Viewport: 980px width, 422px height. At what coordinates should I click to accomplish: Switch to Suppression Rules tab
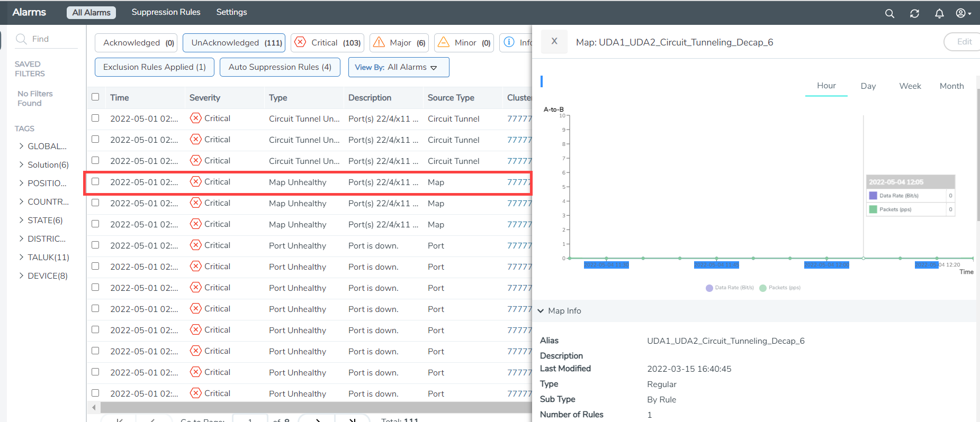click(166, 12)
